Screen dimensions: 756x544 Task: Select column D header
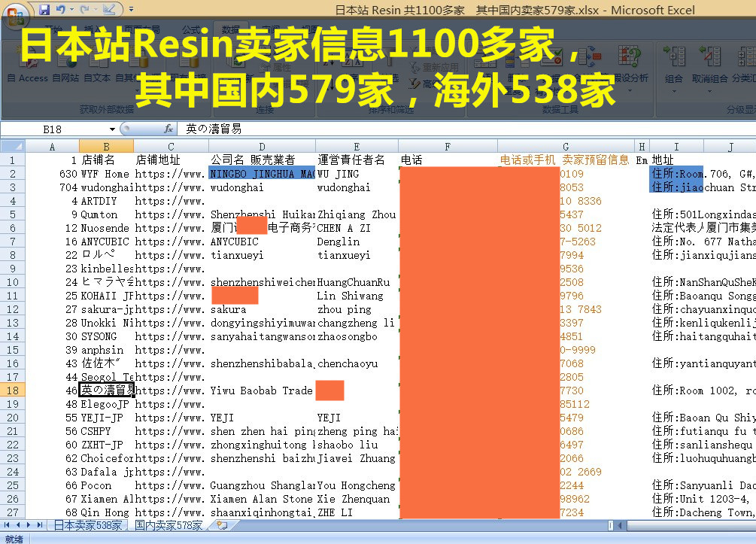(262, 146)
